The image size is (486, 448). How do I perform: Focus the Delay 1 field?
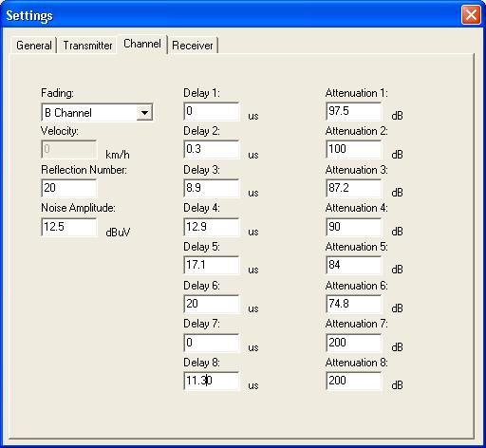pyautogui.click(x=212, y=111)
